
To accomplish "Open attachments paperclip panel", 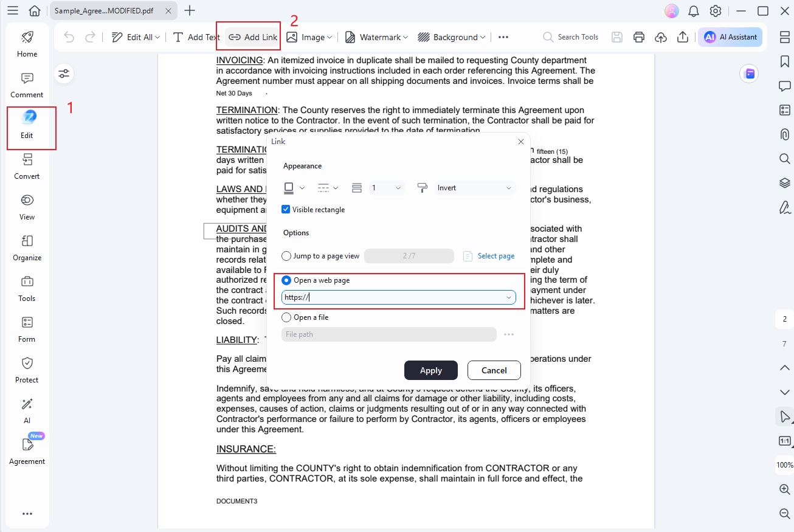I will click(785, 134).
